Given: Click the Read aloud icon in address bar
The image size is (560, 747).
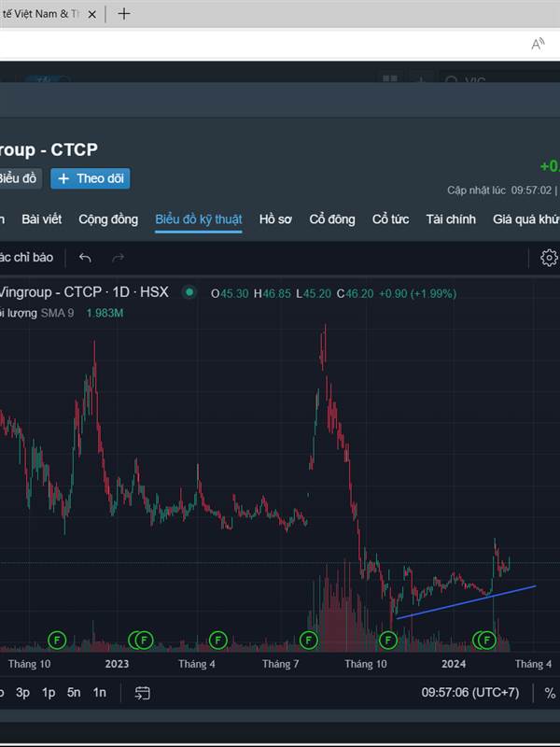Looking at the screenshot, I should [538, 44].
